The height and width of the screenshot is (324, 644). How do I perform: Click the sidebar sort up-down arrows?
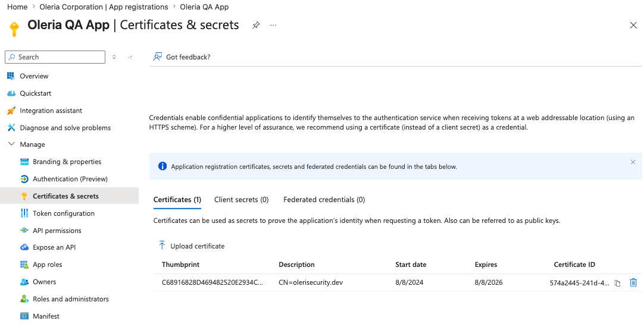click(x=114, y=57)
